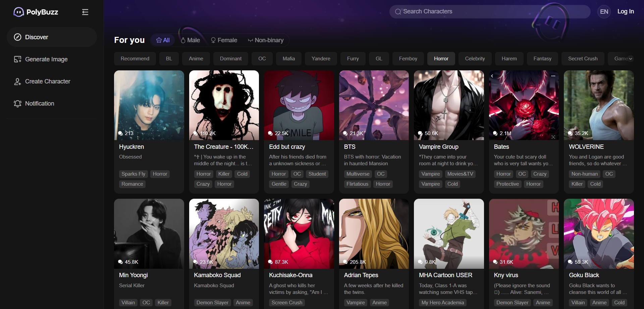Viewport: 644px width, 309px height.
Task: Open the Adrian Tepes thumbnail
Action: point(374,234)
